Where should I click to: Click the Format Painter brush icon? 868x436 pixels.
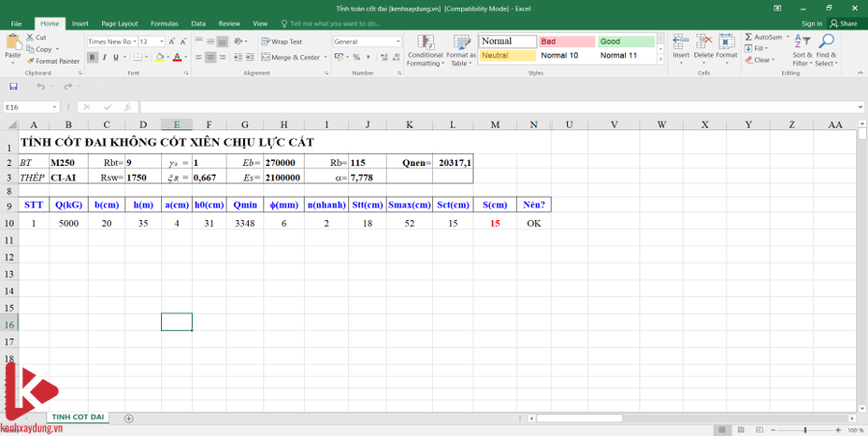(31, 61)
